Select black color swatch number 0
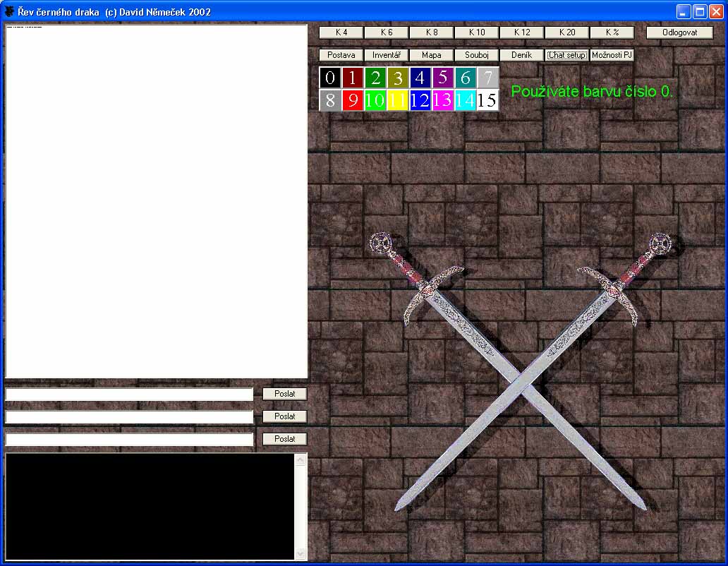The width and height of the screenshot is (728, 566). click(330, 78)
